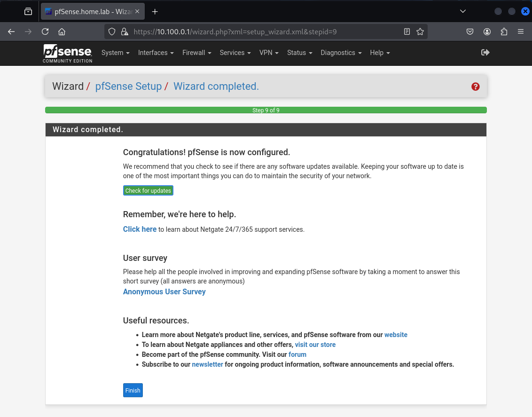Image resolution: width=532 pixels, height=417 pixels.
Task: Go to the browser home page
Action: 62,31
